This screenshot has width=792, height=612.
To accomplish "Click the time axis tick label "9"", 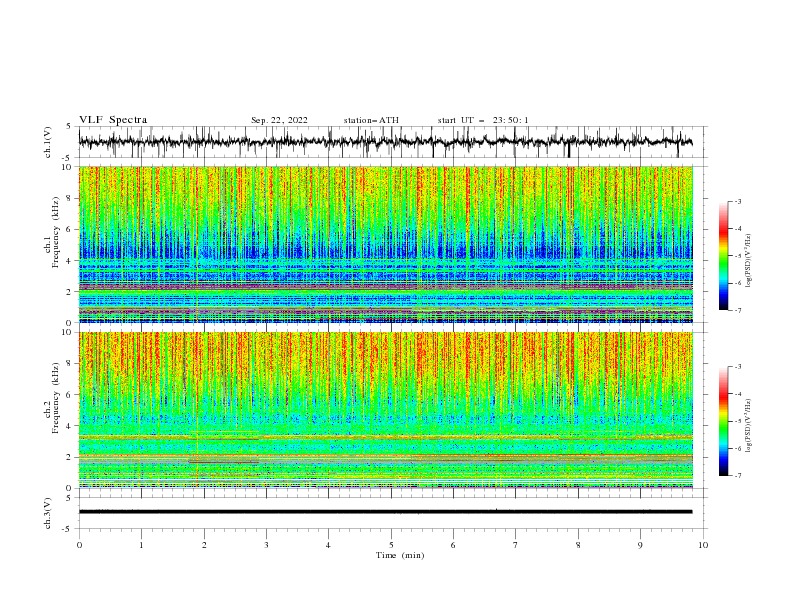I will [640, 545].
